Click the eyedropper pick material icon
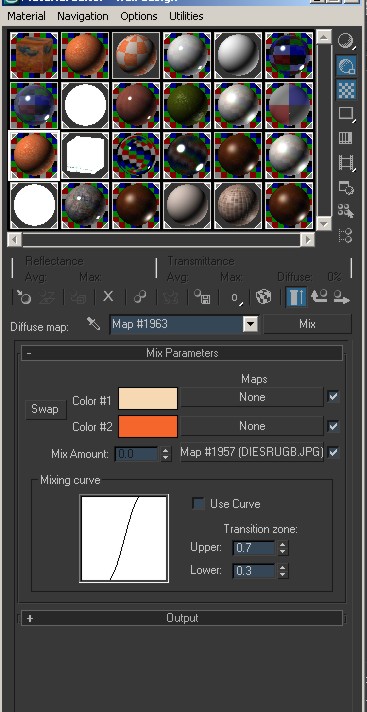 click(93, 324)
